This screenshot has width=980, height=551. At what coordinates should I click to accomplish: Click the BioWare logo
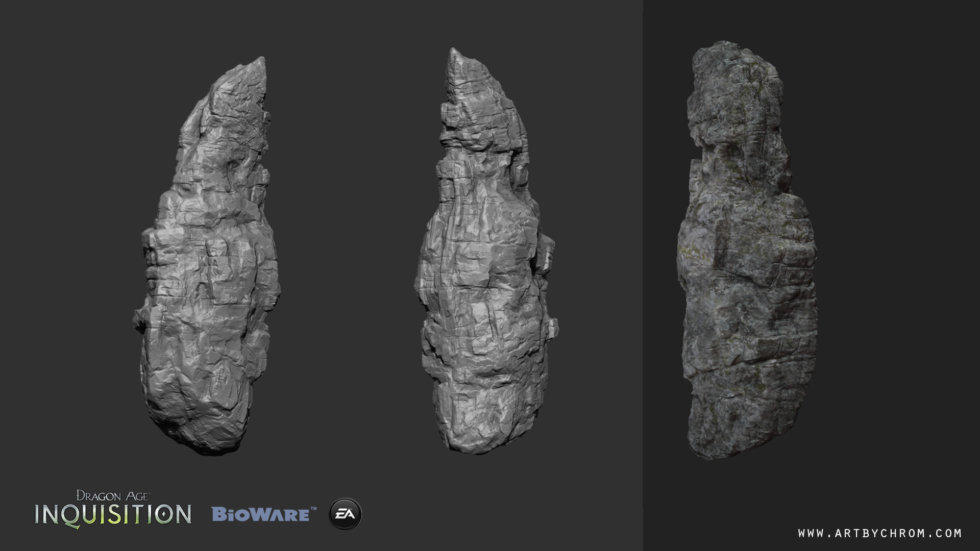(264, 514)
